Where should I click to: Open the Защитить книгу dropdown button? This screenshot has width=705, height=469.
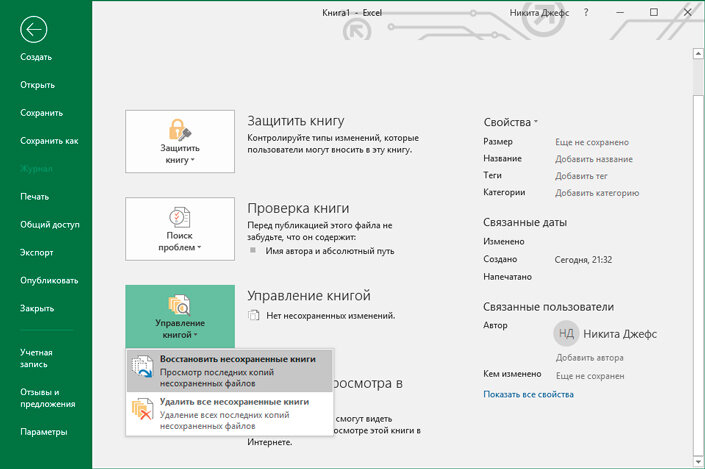click(x=180, y=141)
